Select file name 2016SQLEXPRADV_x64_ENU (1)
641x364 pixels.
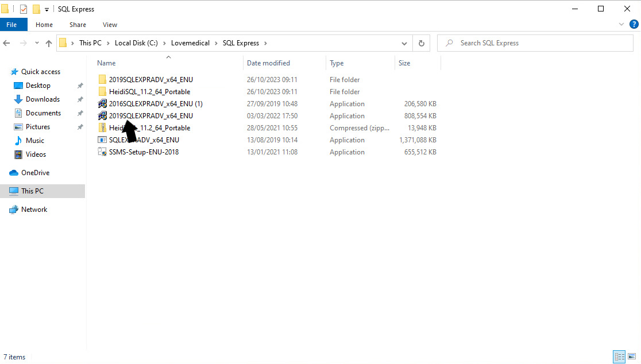pos(156,104)
